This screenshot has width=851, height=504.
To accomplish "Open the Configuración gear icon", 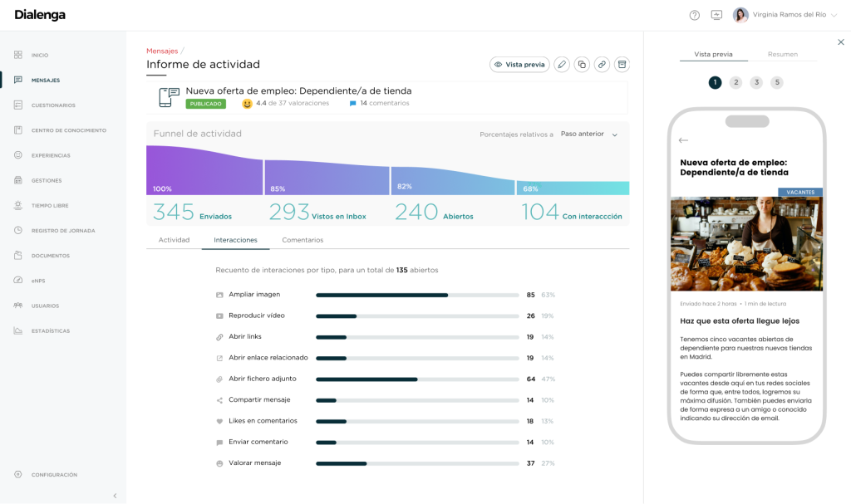I will (18, 474).
